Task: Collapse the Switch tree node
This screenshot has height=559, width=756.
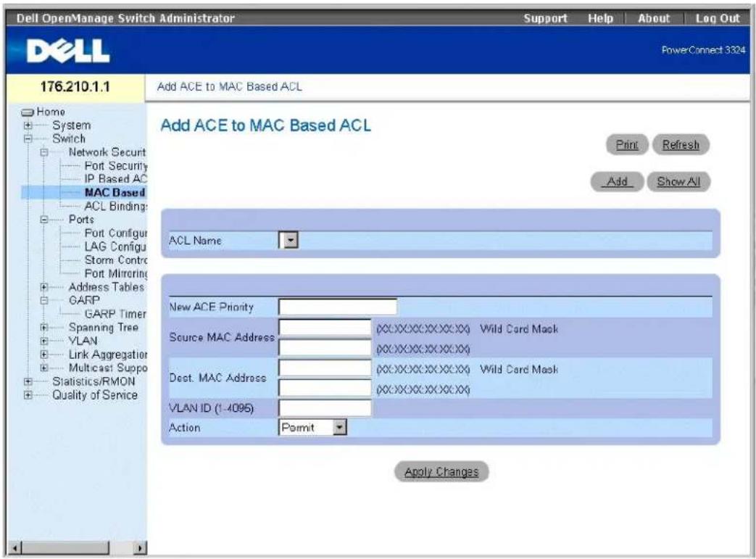Action: click(28, 139)
